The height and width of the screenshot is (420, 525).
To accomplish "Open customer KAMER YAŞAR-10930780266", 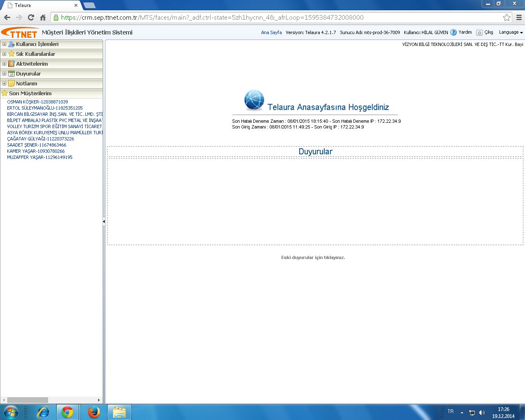I will (x=36, y=151).
